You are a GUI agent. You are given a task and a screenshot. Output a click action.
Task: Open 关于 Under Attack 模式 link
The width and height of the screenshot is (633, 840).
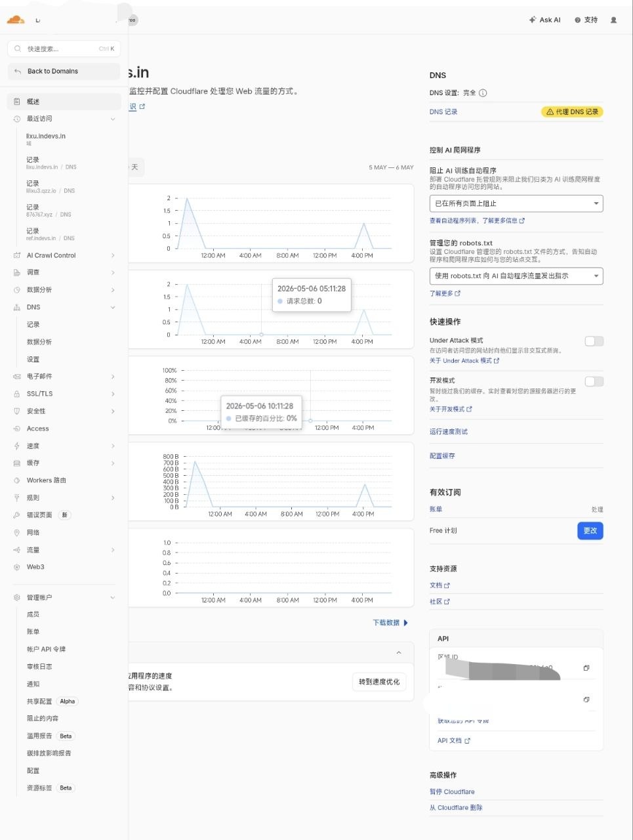pyautogui.click(x=464, y=361)
